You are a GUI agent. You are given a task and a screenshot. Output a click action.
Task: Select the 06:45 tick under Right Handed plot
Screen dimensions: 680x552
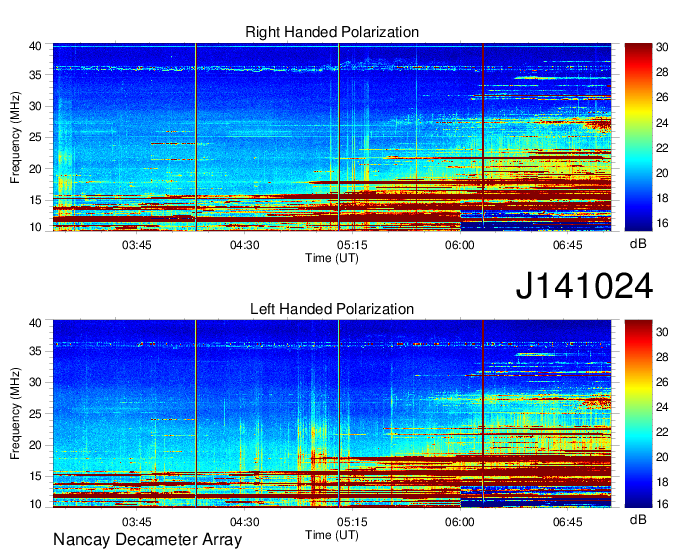(568, 245)
